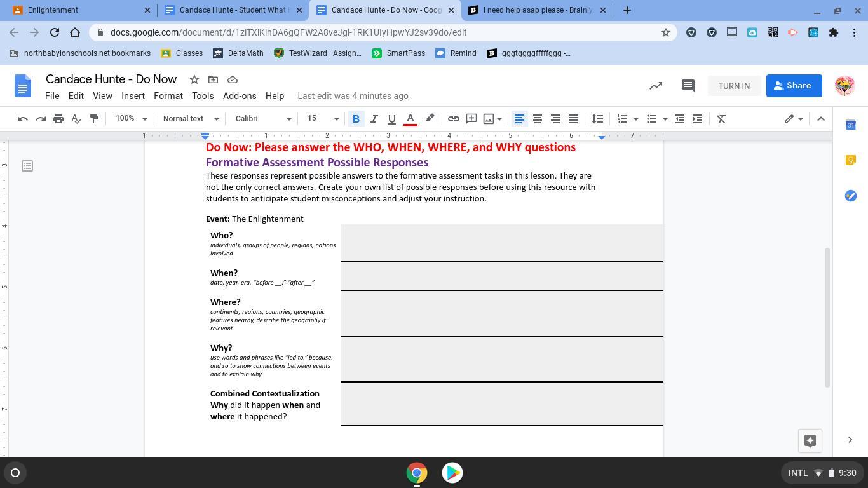Image resolution: width=868 pixels, height=488 pixels.
Task: Click the Clear formatting icon
Action: 721,119
